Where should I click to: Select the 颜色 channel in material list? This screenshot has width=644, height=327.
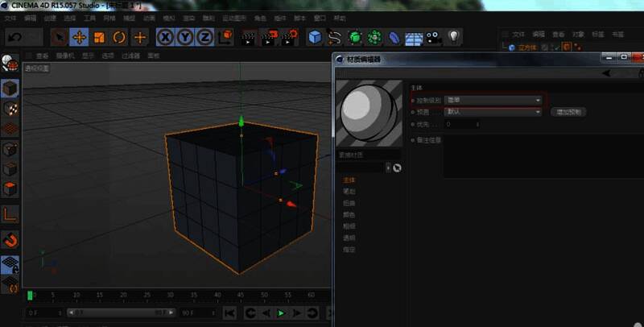coord(349,215)
